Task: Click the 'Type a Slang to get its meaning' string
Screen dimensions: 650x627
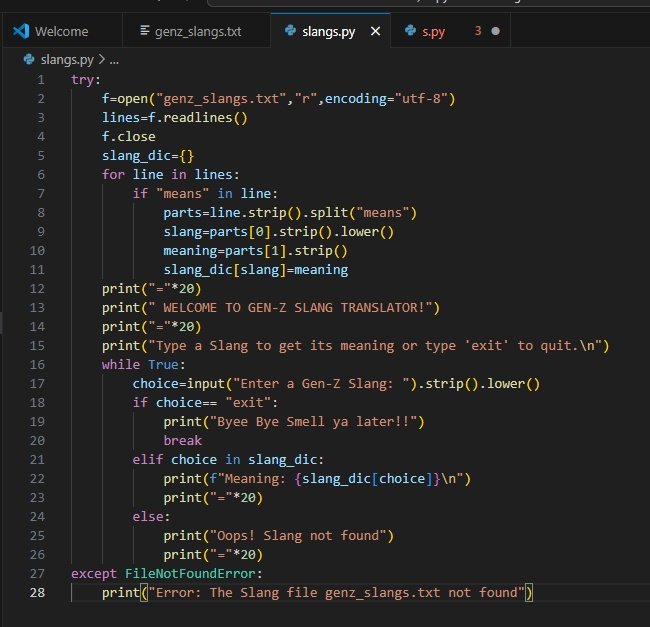Action: [375, 346]
